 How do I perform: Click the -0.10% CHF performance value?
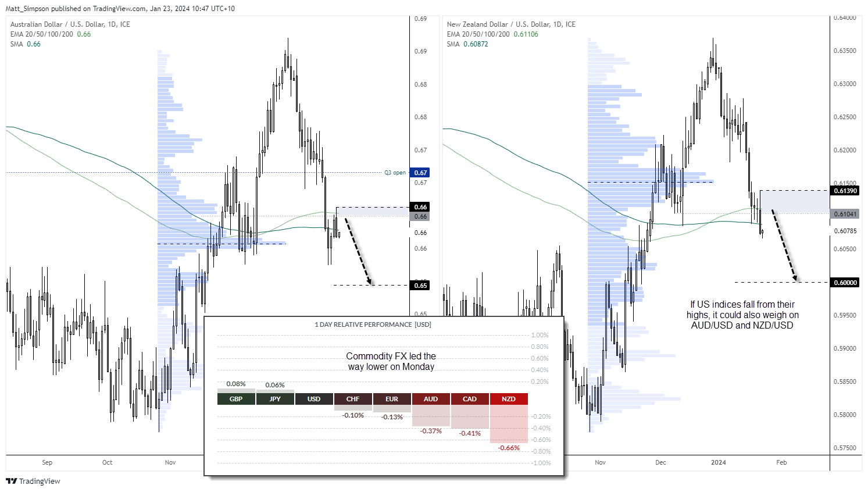pos(353,415)
